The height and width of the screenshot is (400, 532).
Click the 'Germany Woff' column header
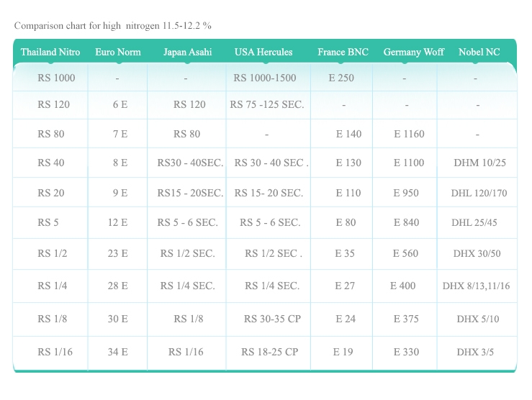click(x=414, y=52)
